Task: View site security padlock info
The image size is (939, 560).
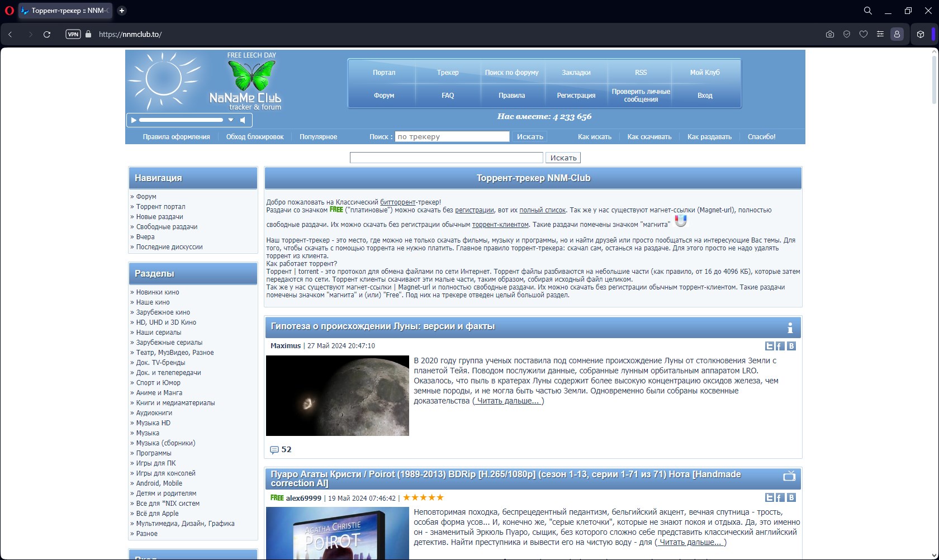Action: (88, 34)
